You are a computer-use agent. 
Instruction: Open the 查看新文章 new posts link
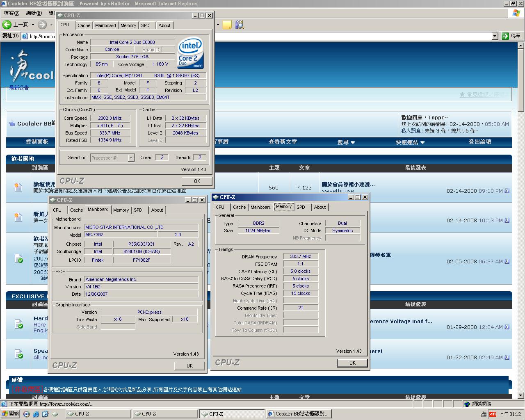283,142
